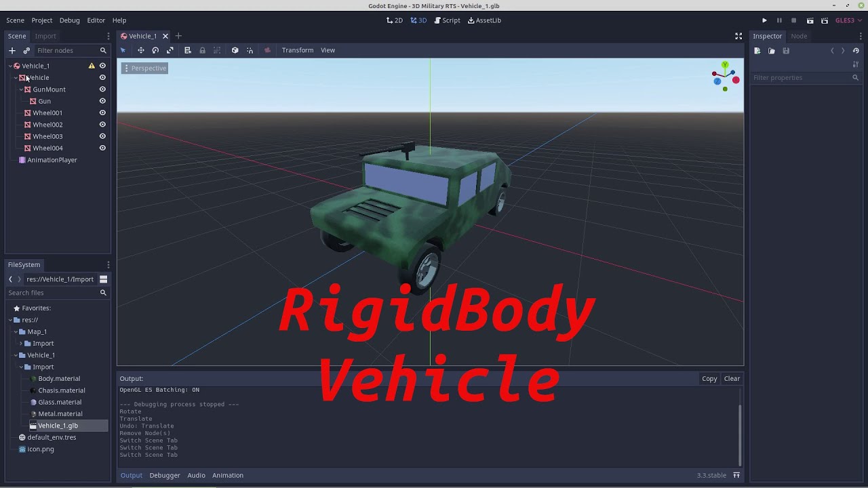Image resolution: width=868 pixels, height=488 pixels.
Task: Toggle the Use Local Space cube icon
Action: [x=235, y=50]
